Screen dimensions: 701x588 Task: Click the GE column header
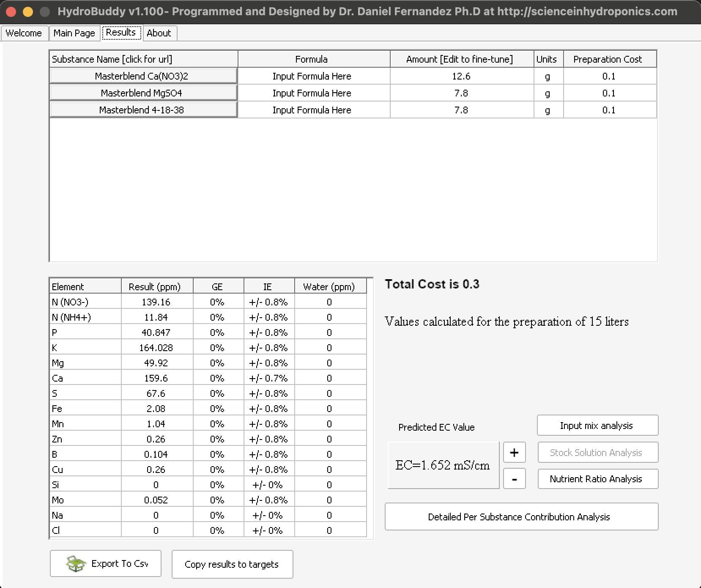coord(218,286)
